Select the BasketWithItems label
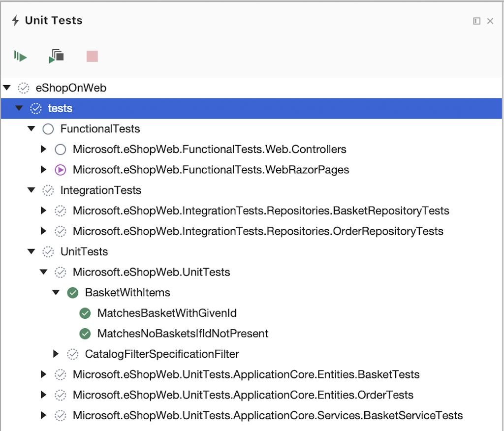 click(x=127, y=293)
